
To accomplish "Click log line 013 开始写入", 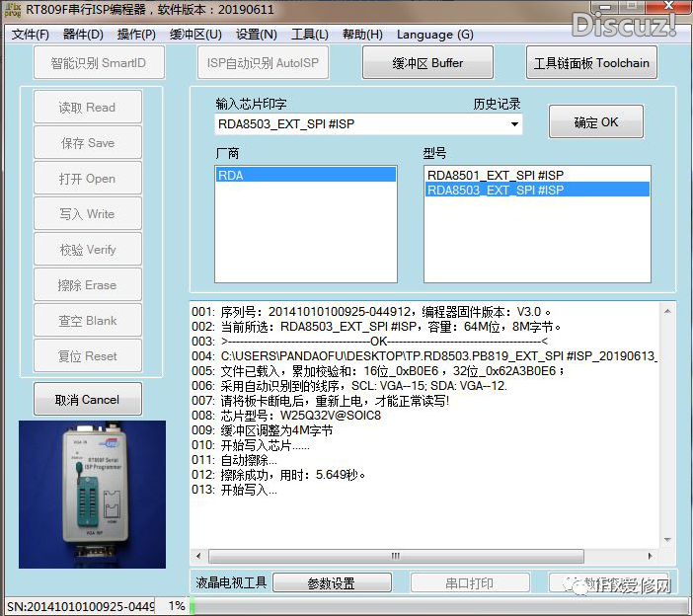I will (x=234, y=490).
